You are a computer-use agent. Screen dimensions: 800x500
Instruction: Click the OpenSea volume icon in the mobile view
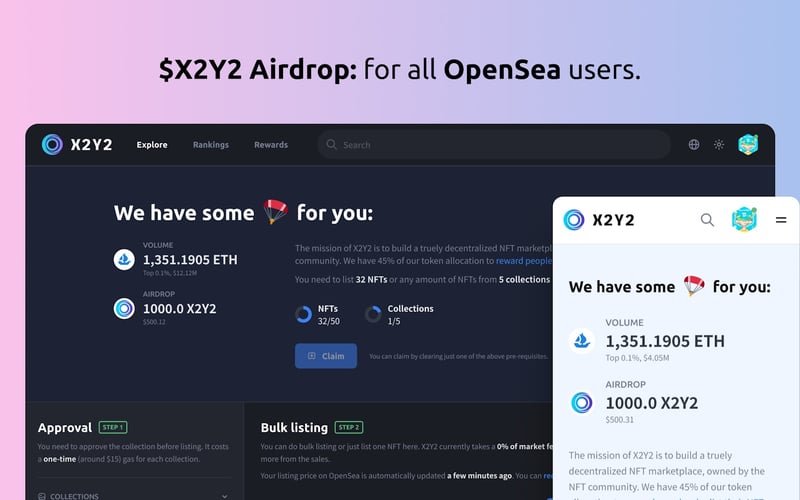click(582, 341)
